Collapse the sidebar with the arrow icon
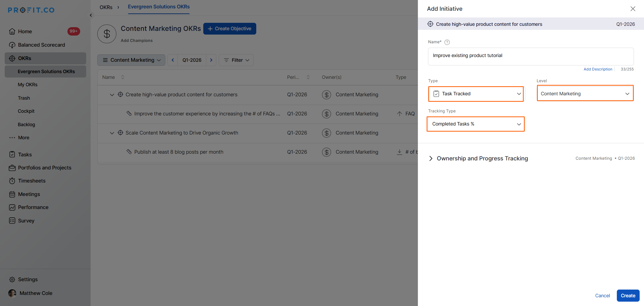This screenshot has width=644, height=306. tap(91, 15)
